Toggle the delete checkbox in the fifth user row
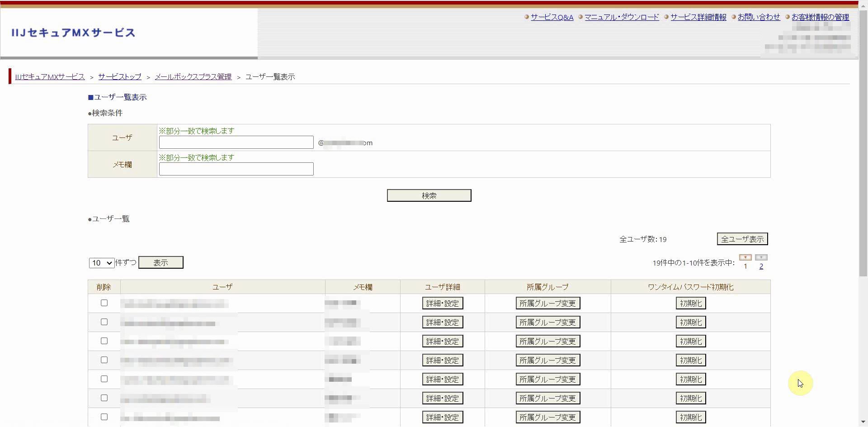The image size is (868, 427). (104, 379)
